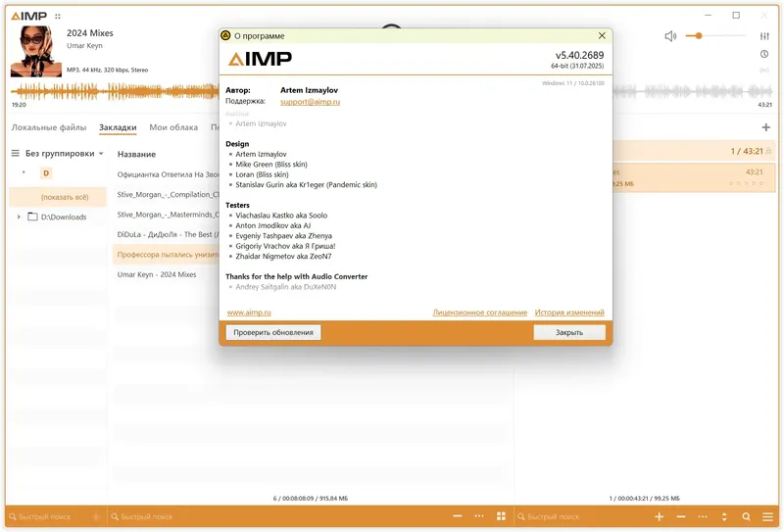This screenshot has height=532, width=784.
Task: Open the clock timer icon
Action: click(764, 54)
